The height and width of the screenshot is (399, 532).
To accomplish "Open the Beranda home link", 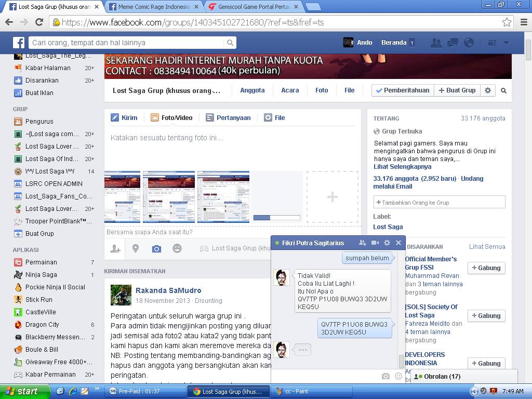I will (x=394, y=43).
